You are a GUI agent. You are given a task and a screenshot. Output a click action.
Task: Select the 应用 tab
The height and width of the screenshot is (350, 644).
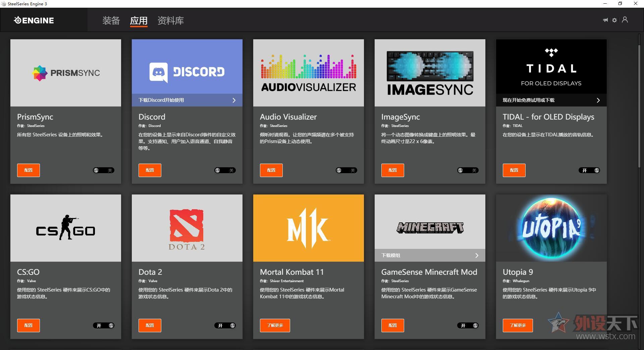click(139, 20)
